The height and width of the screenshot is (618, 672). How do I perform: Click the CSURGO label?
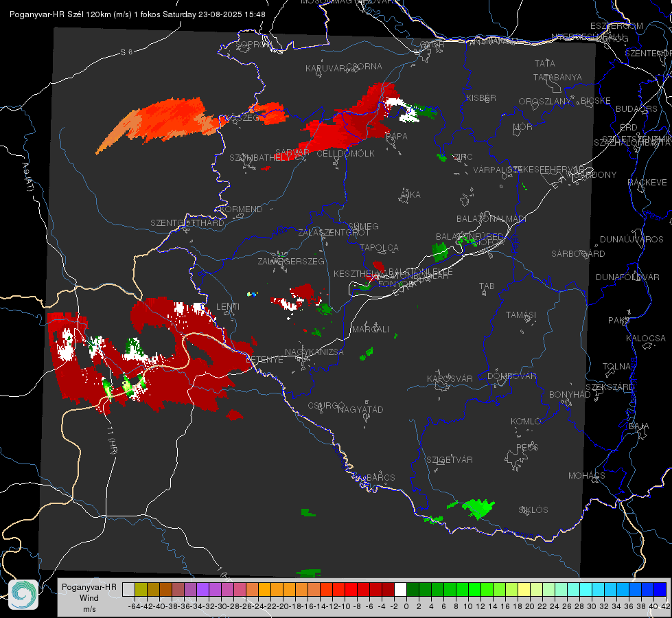(326, 405)
